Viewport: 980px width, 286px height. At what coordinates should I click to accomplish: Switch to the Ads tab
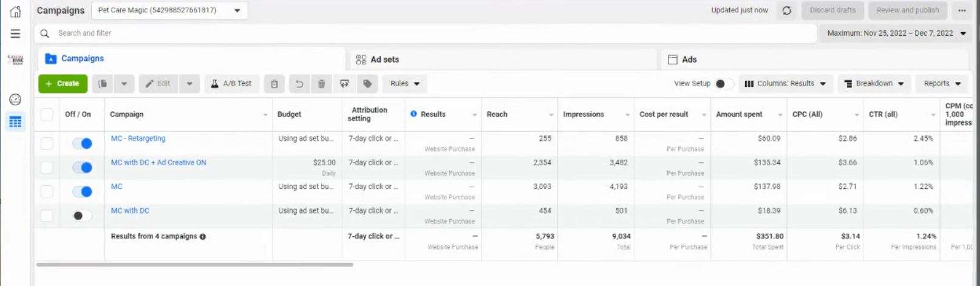pyautogui.click(x=689, y=60)
